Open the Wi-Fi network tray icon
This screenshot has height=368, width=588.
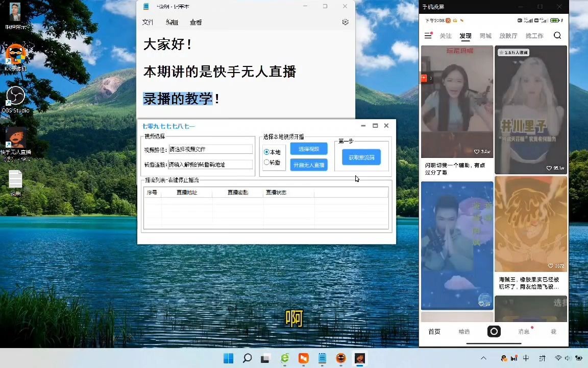pyautogui.click(x=558, y=358)
